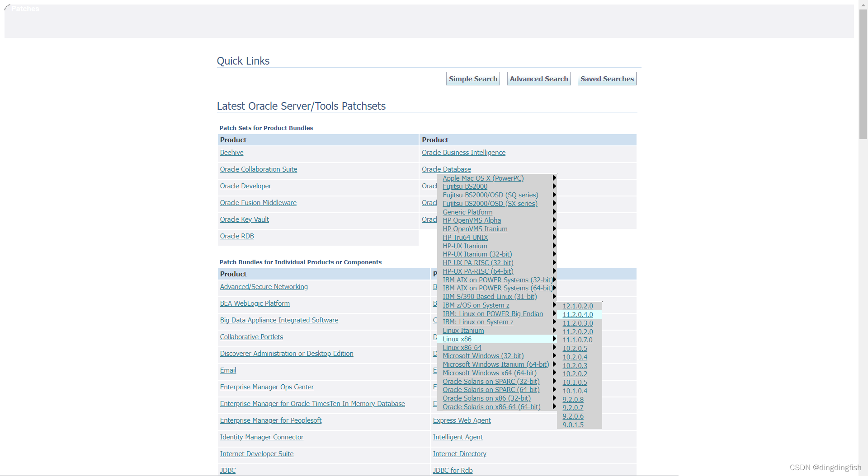Select version 10.2.0.5 in the submenu
The image size is (868, 476).
pos(575,349)
